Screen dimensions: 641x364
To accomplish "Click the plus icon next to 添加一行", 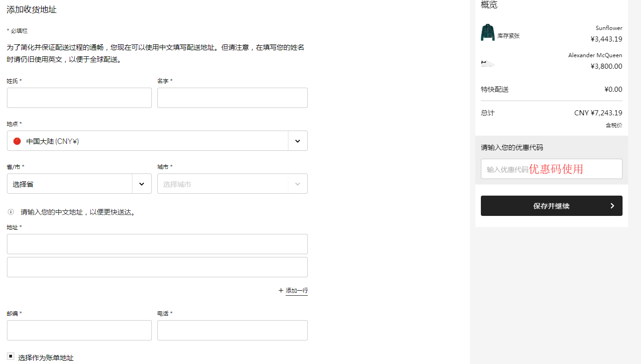I will tap(281, 290).
